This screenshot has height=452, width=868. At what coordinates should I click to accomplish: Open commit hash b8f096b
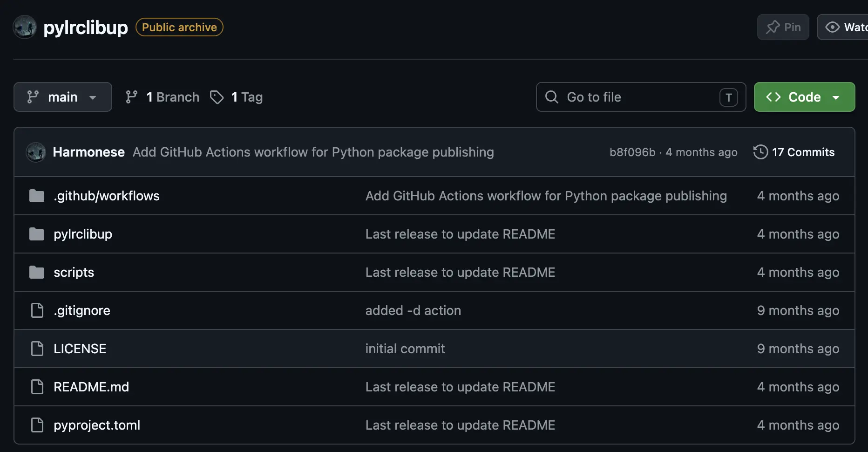pos(632,152)
